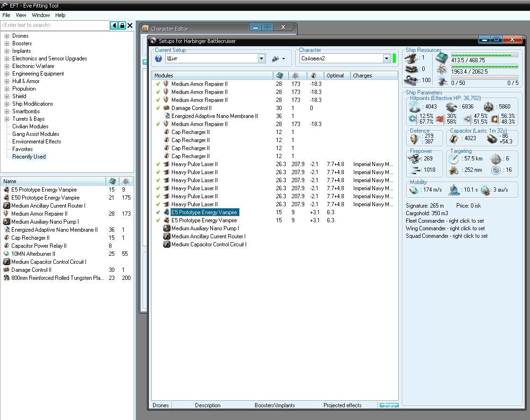Viewport: 530px width, 420px height.
Task: Expand the Shield tree node
Action: [7, 96]
